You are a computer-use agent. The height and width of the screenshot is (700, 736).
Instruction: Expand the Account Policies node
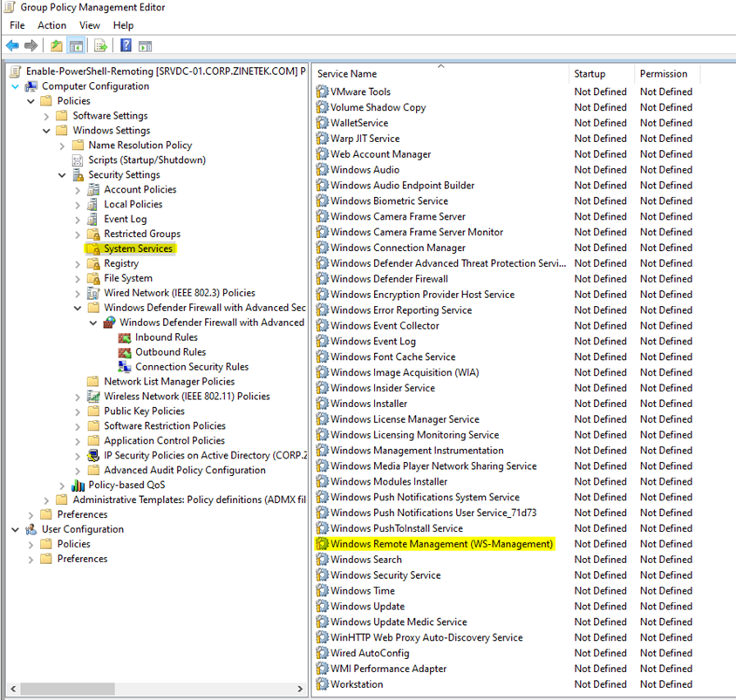[x=76, y=188]
